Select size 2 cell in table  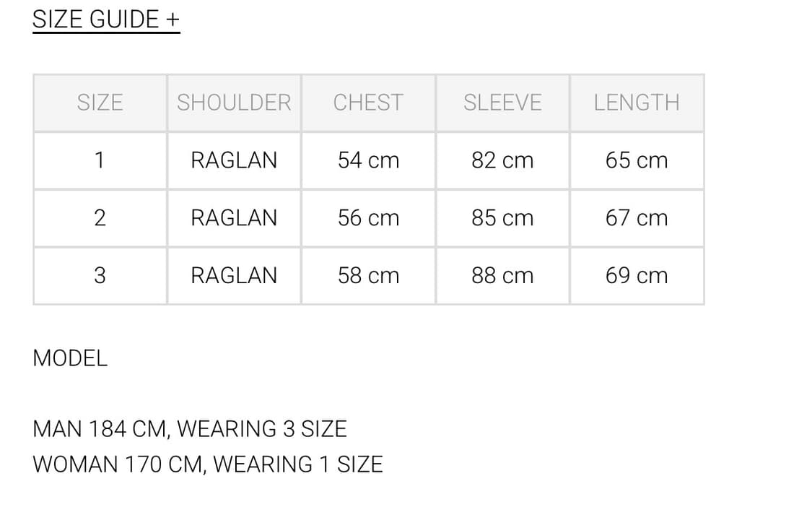coord(100,218)
